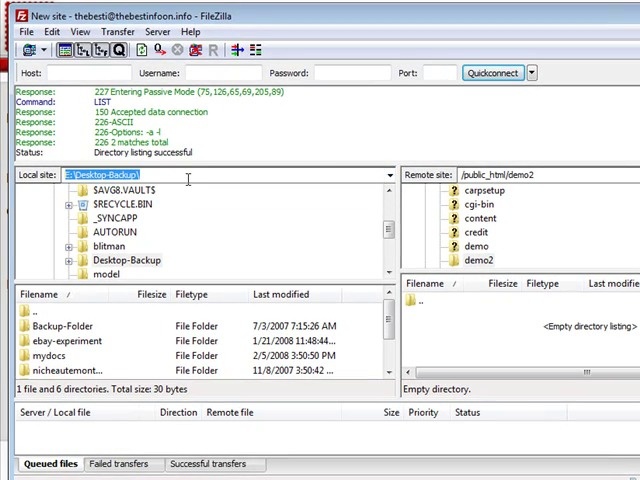Open the Site Manager icon
The width and height of the screenshot is (640, 480).
click(29, 50)
